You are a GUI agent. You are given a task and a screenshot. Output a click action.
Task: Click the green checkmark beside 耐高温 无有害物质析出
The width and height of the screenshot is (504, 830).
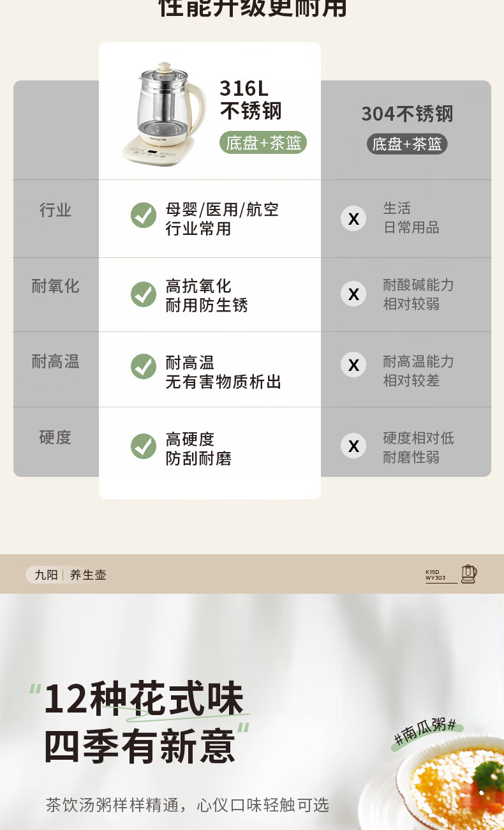click(144, 366)
